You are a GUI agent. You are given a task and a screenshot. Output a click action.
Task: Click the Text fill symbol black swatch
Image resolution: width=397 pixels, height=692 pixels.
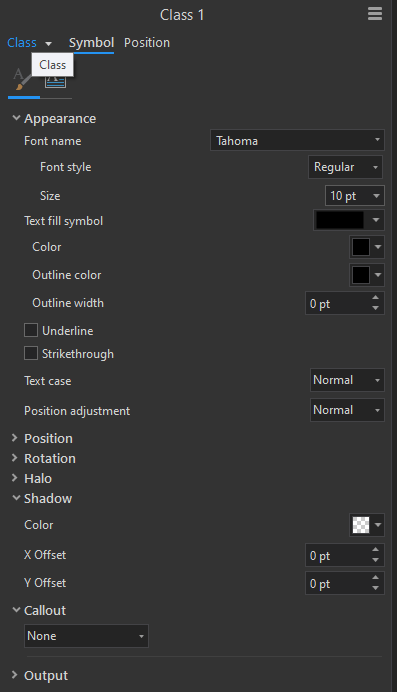tap(340, 220)
